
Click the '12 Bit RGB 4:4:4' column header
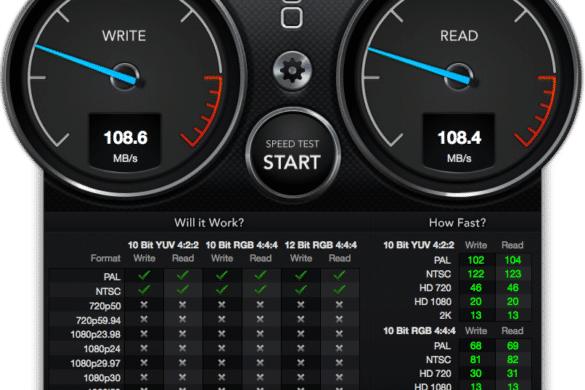click(320, 245)
